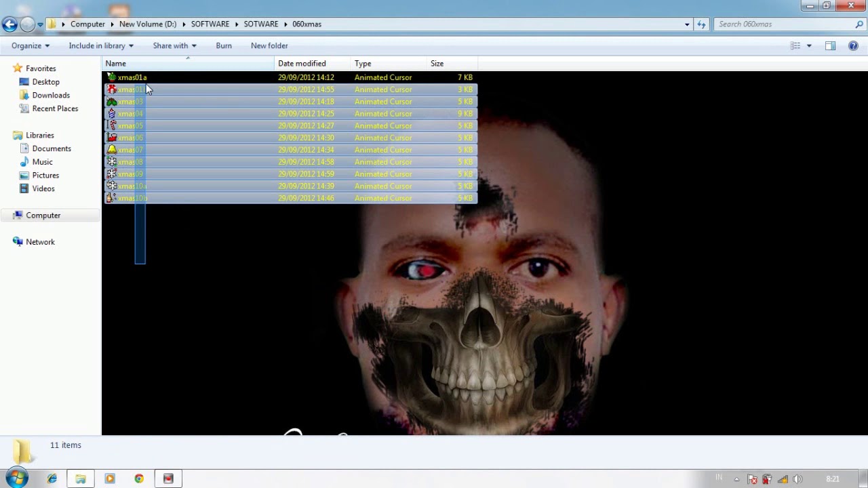Viewport: 868px width, 488px height.
Task: Select Network in navigation pane
Action: point(40,242)
